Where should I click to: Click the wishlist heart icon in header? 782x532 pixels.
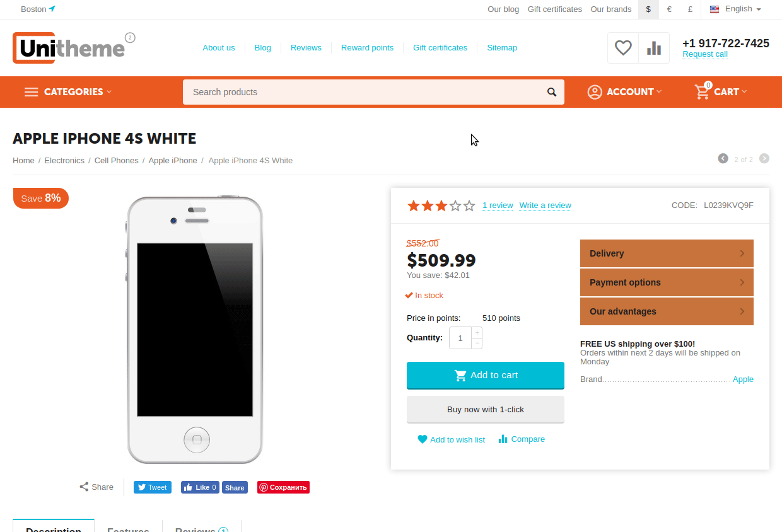(623, 48)
